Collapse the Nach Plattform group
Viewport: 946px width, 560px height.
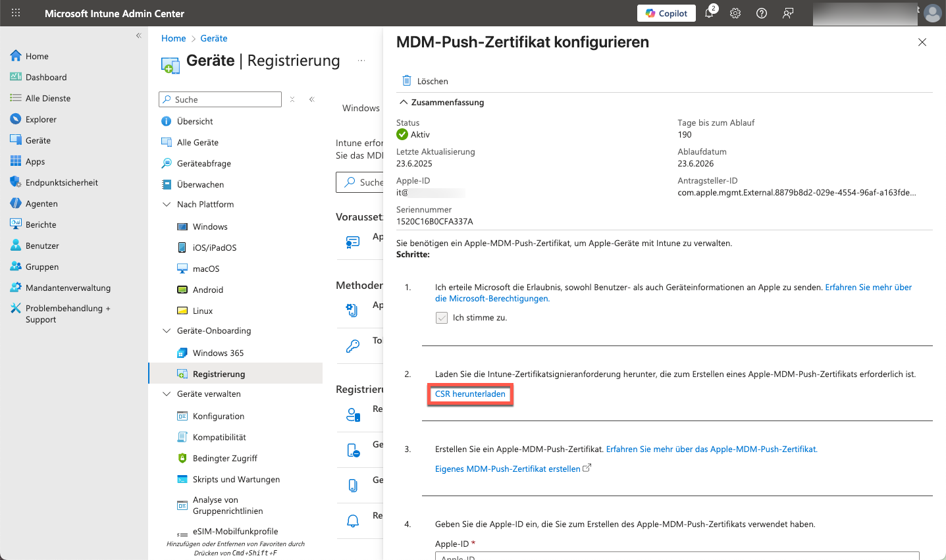[x=167, y=205]
